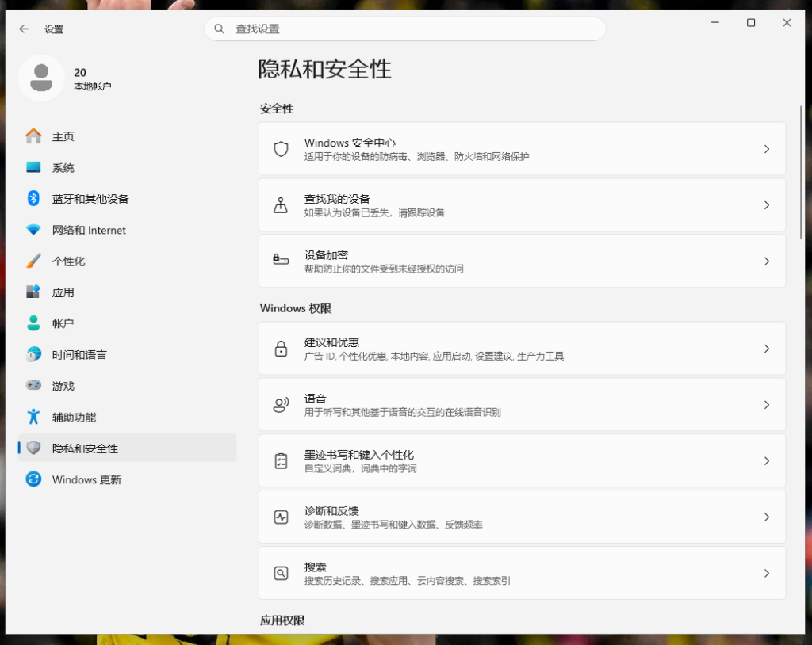
Task: Go to 主页 in sidebar
Action: pos(127,136)
